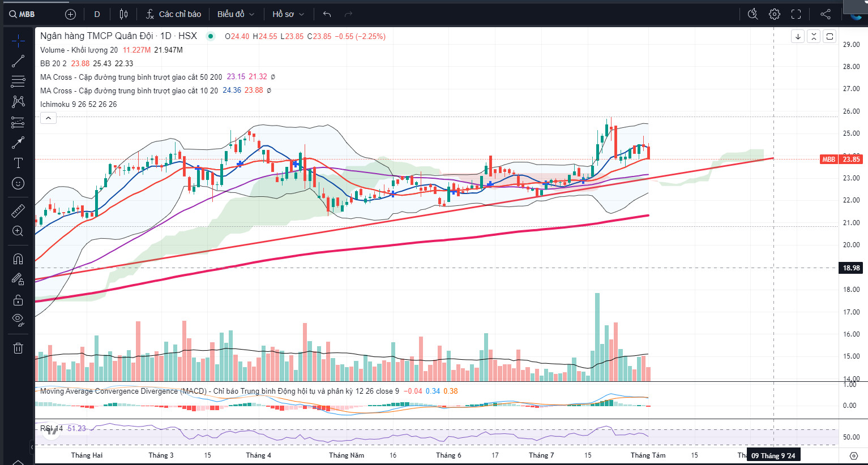Open emoji icons tool

(x=18, y=183)
